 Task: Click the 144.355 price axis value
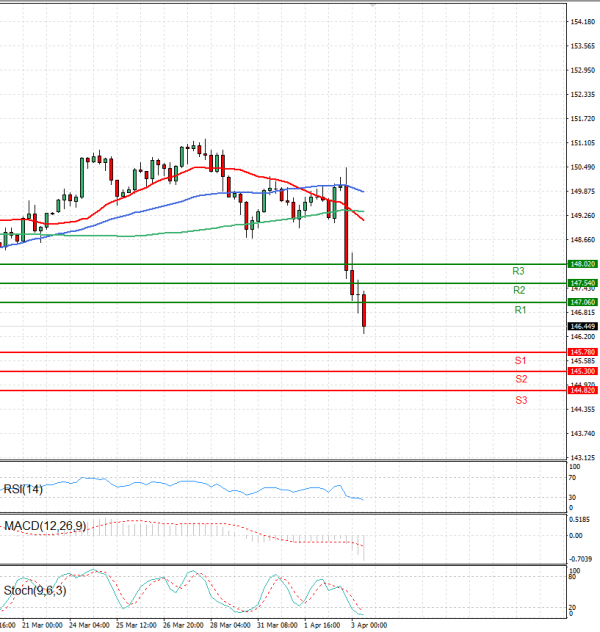coord(583,409)
